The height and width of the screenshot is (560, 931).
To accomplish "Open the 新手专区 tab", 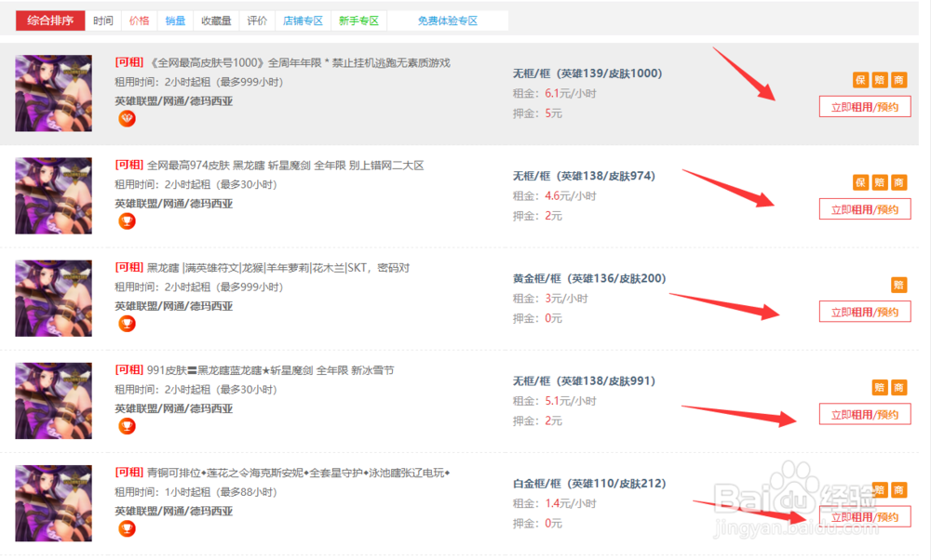I will click(x=358, y=20).
